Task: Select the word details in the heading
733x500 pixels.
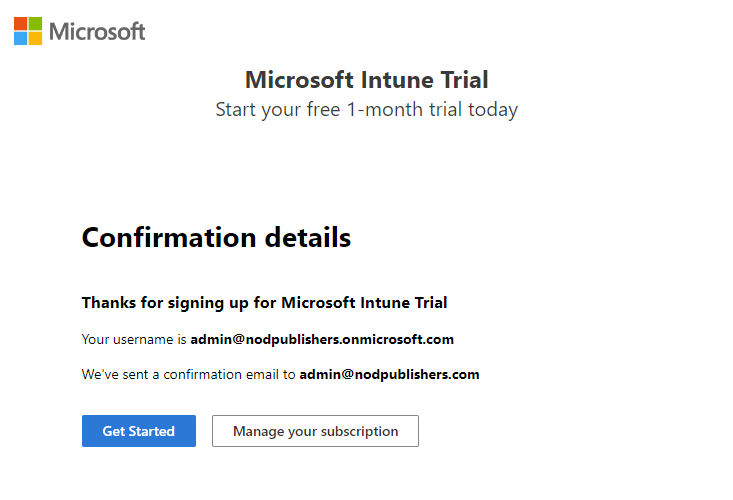Action: point(308,237)
